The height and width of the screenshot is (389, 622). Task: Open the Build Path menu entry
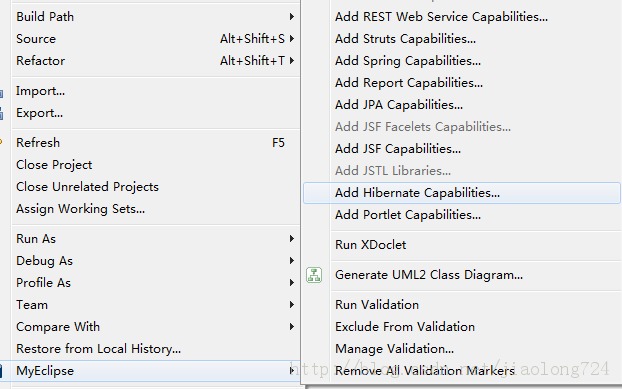(x=156, y=17)
